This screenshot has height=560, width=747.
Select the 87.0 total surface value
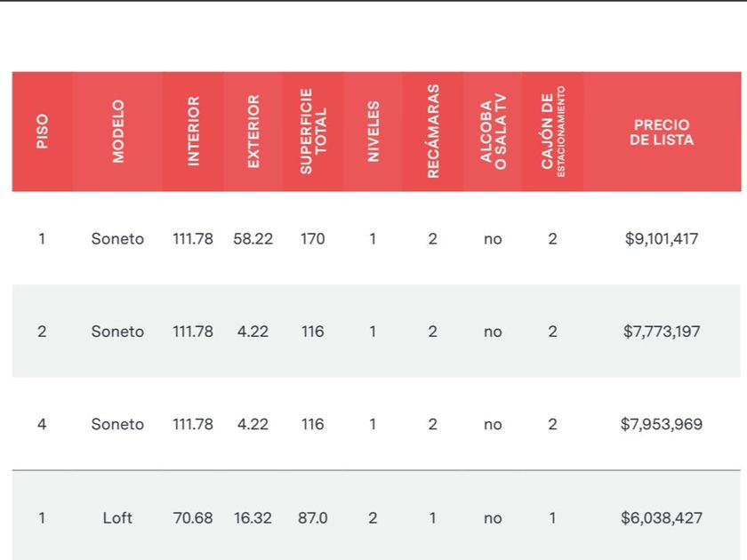[313, 517]
